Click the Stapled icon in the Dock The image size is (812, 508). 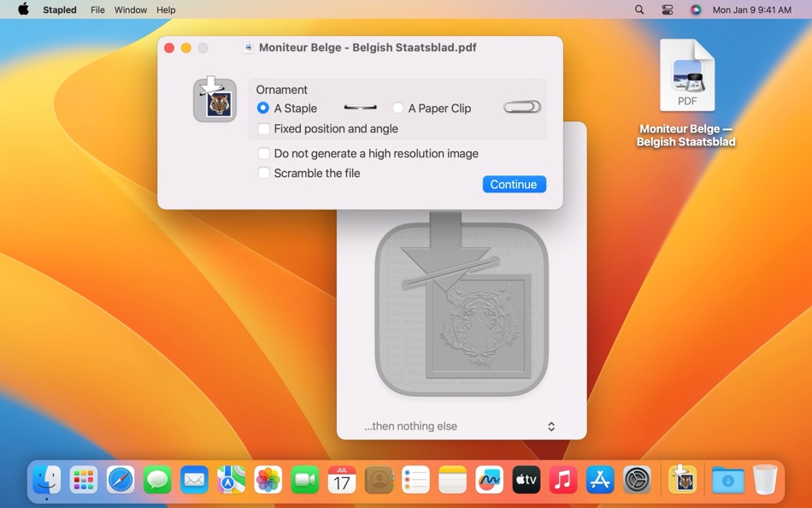pyautogui.click(x=683, y=480)
